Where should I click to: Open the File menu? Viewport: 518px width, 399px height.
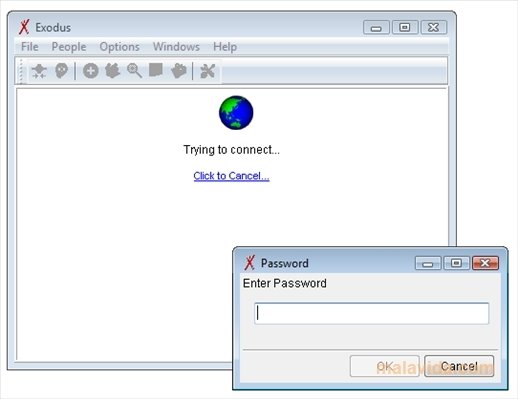30,47
